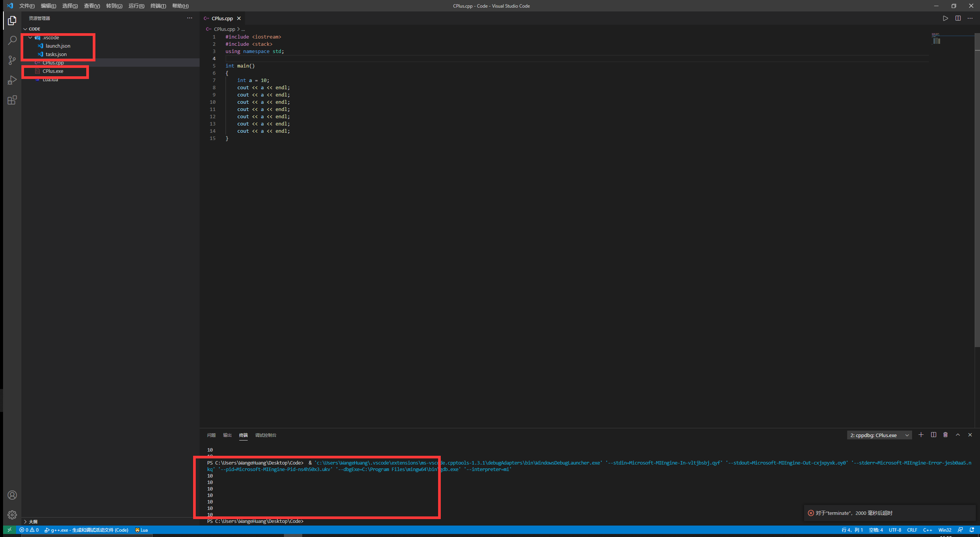Open Explorer panel ellipsis menu
980x537 pixels.
click(x=190, y=18)
